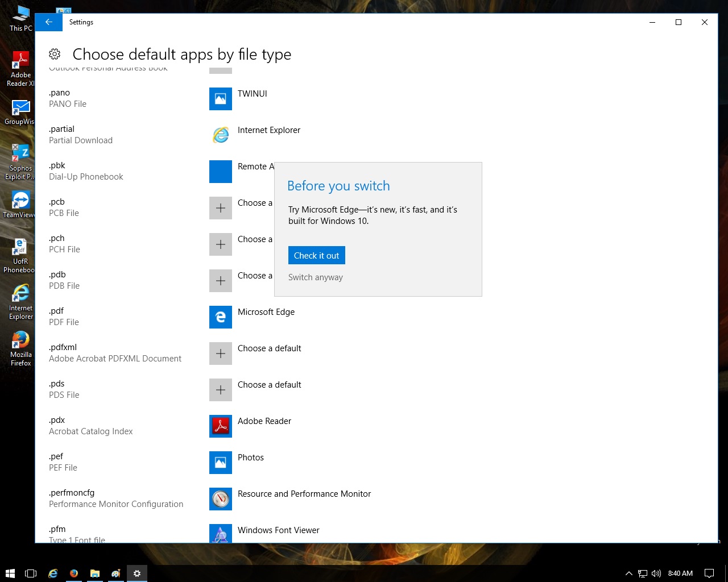The height and width of the screenshot is (582, 728).
Task: Click the plus icon for .pdfxml file type
Action: tap(221, 354)
